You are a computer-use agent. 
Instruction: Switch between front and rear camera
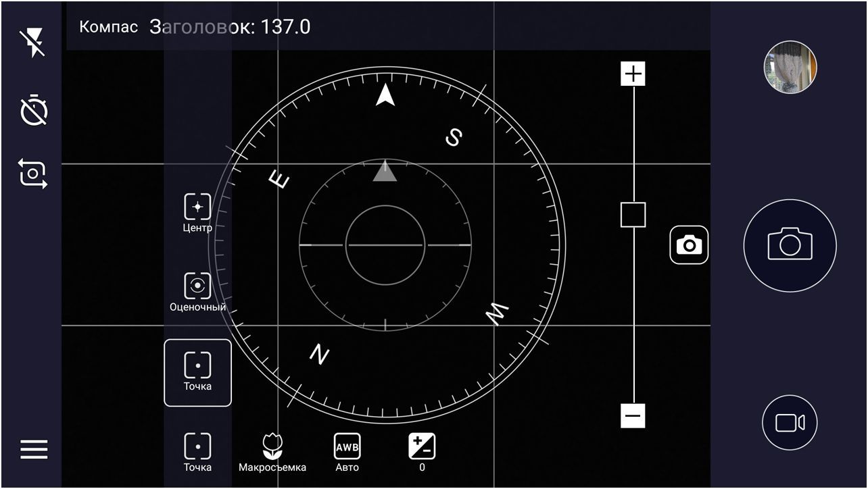pyautogui.click(x=34, y=174)
